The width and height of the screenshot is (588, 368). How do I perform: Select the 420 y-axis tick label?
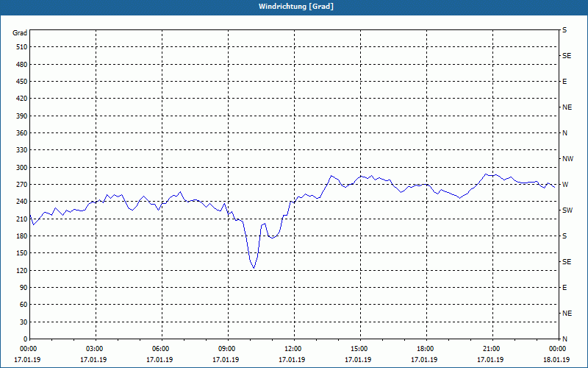point(21,99)
